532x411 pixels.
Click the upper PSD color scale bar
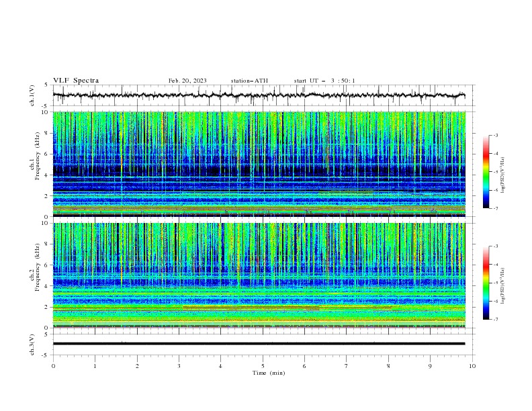tap(486, 172)
